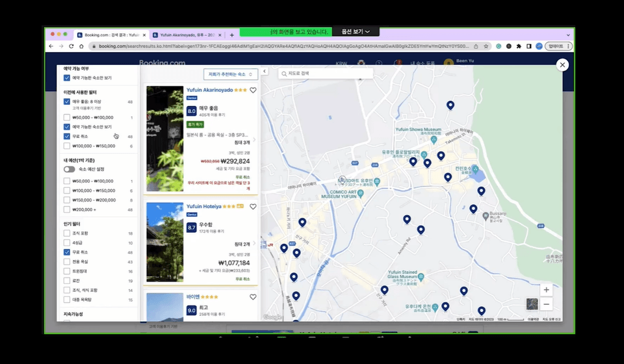
Task: Click the Yufuin Akarinoyado property photo
Action: pyautogui.click(x=164, y=139)
